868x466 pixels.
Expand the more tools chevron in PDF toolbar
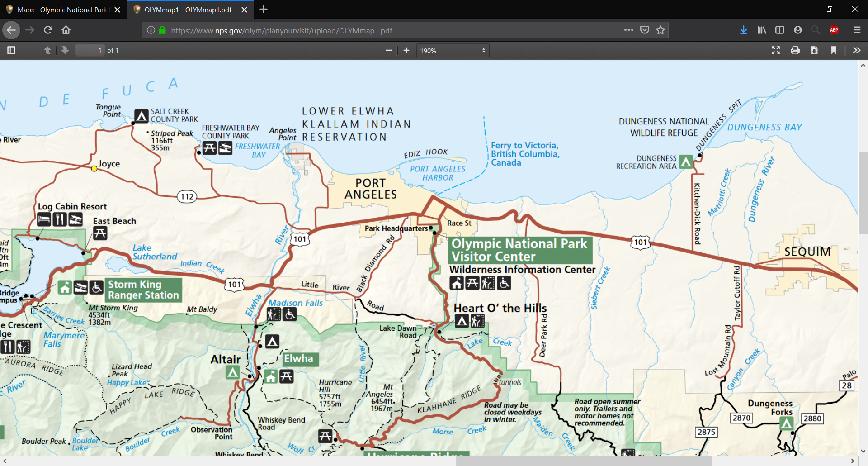[x=857, y=50]
